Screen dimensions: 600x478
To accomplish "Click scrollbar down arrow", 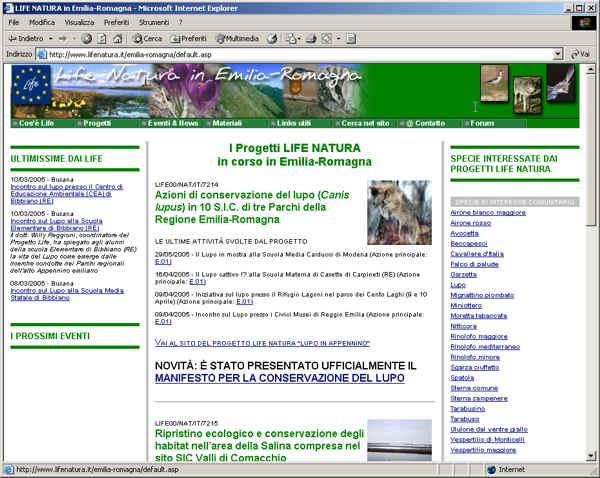I will (x=590, y=455).
